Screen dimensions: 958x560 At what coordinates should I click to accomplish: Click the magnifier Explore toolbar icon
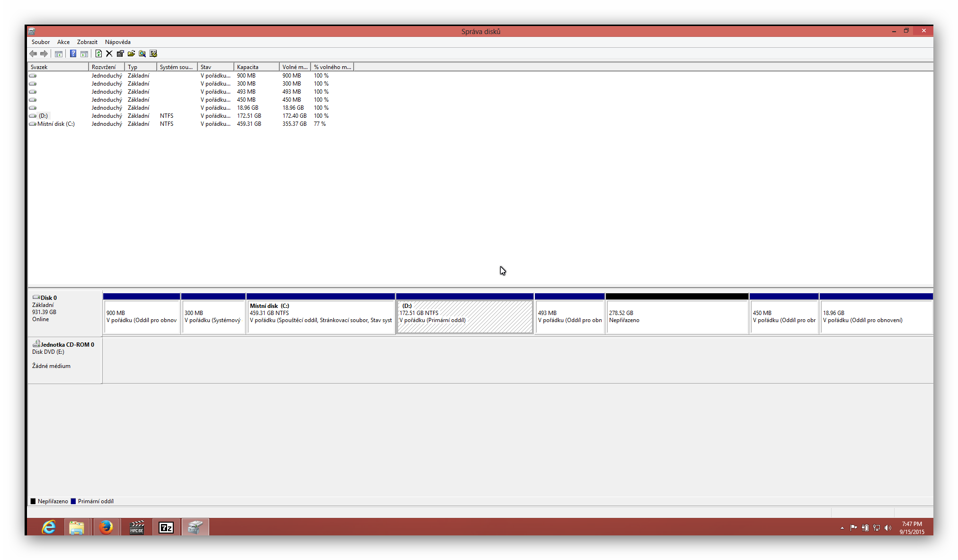click(x=142, y=53)
